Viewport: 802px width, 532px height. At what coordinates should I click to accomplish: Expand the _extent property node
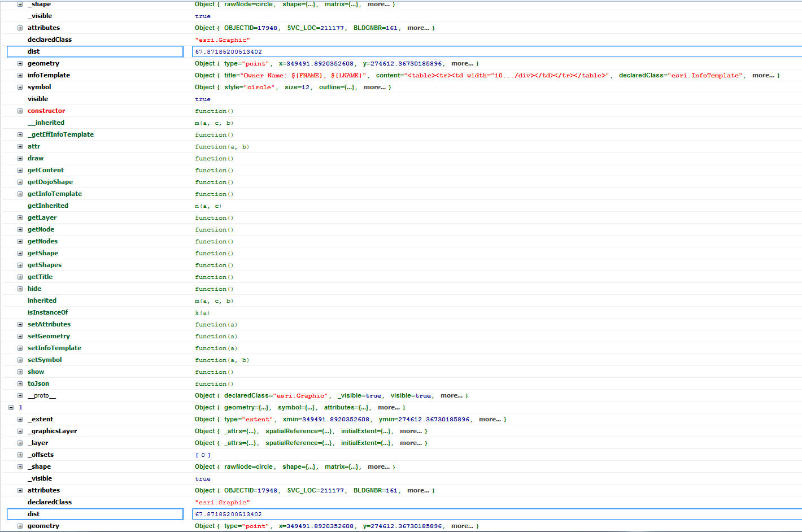click(20, 419)
